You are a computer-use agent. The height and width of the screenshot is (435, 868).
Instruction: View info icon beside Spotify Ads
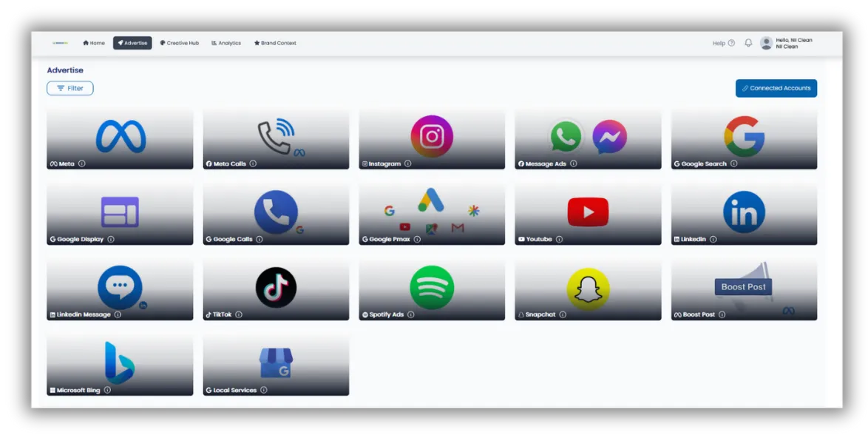(x=411, y=314)
